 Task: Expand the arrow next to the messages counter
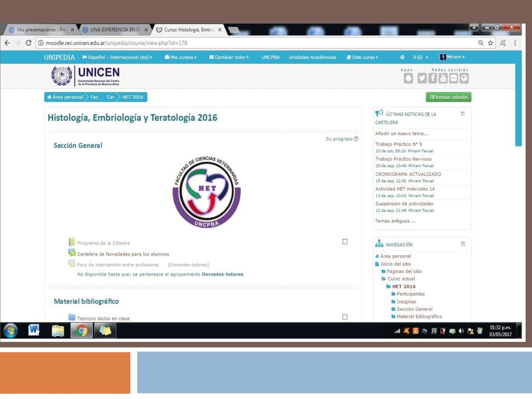[427, 57]
